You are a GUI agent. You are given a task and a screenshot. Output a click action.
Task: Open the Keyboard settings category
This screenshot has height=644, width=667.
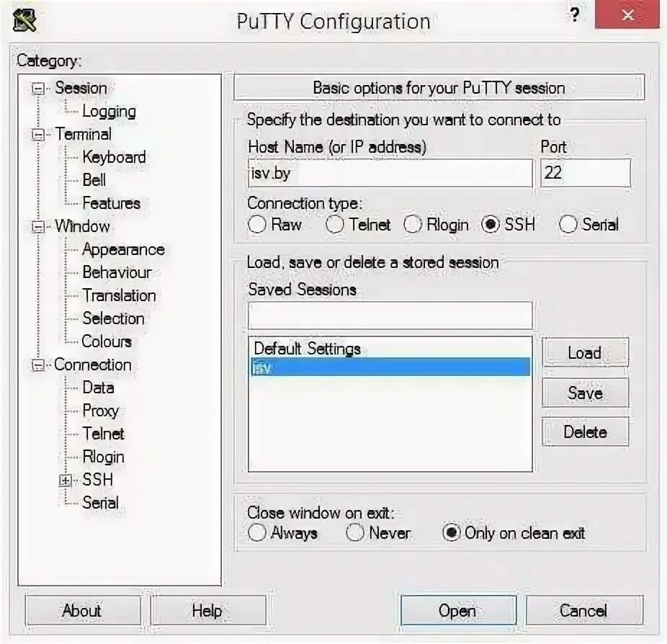coord(114,157)
